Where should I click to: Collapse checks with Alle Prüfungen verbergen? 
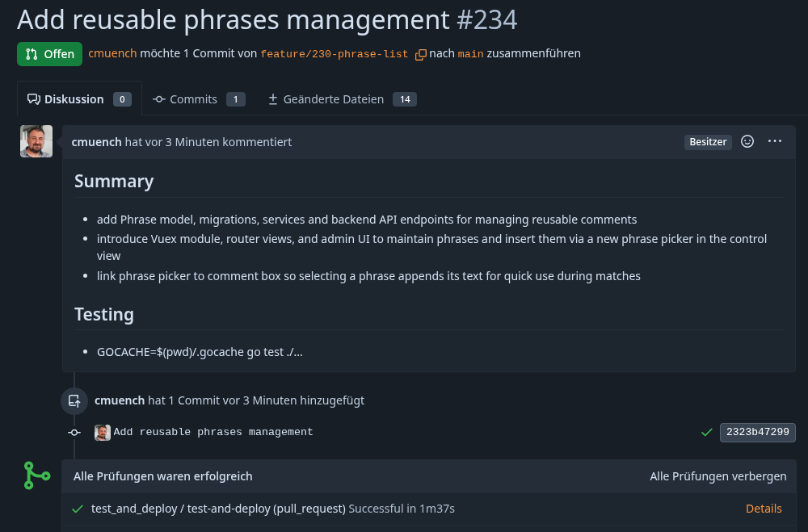click(x=718, y=476)
